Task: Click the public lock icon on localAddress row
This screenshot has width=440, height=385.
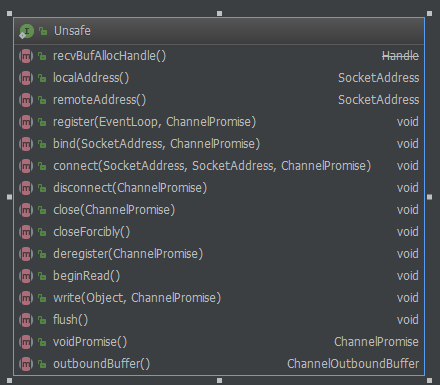Action: pyautogui.click(x=42, y=78)
